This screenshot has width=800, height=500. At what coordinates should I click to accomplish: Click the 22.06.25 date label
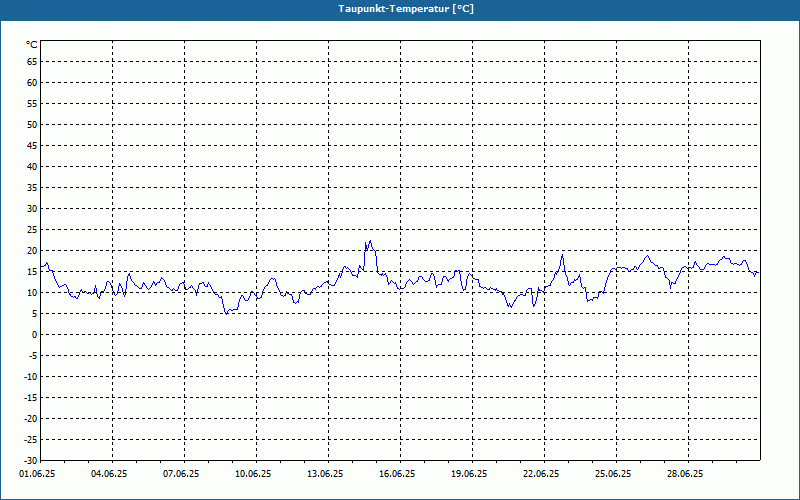point(541,474)
